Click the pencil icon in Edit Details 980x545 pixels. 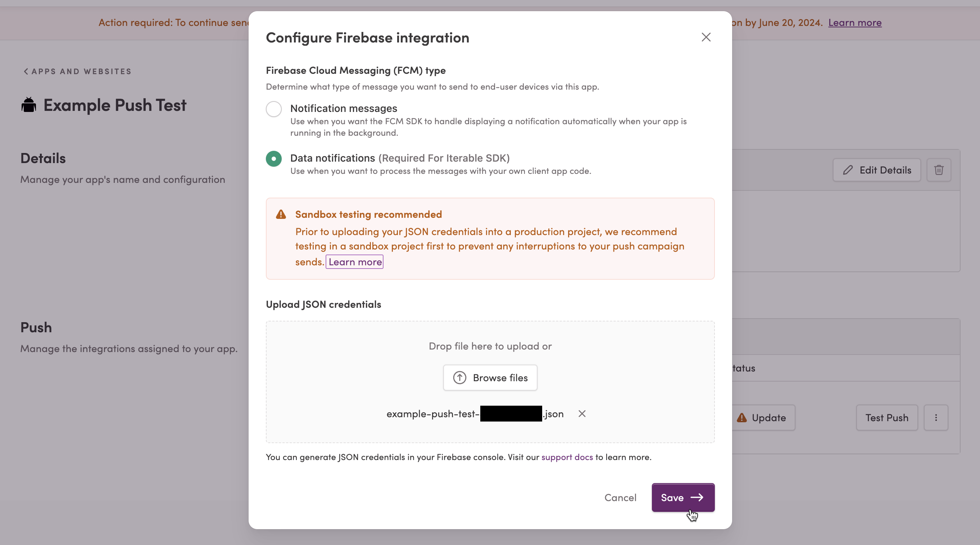click(x=848, y=170)
